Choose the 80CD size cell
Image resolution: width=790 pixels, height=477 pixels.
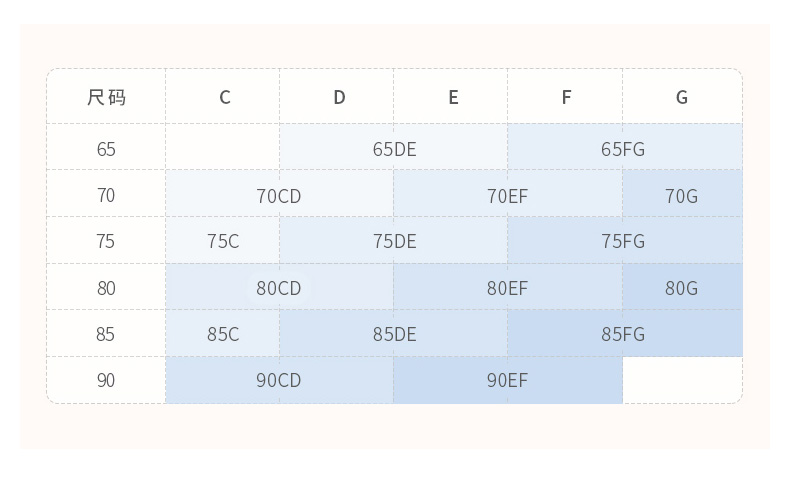pos(279,288)
